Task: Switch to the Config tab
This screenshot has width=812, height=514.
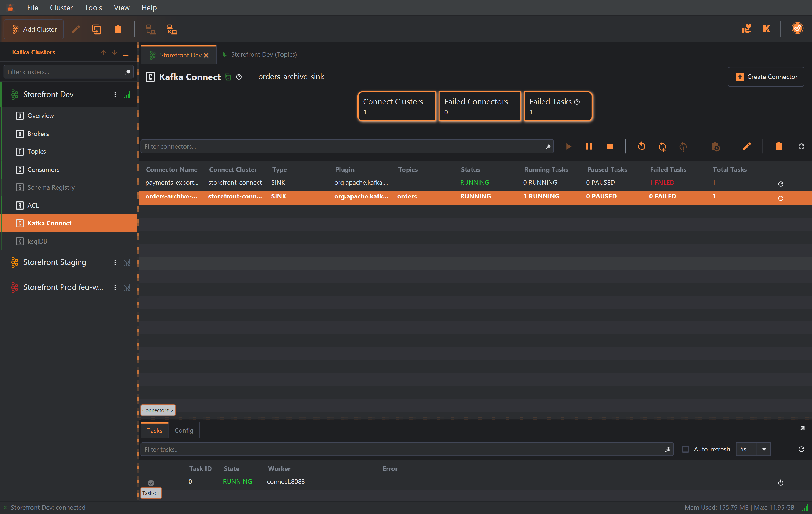Action: click(x=184, y=430)
